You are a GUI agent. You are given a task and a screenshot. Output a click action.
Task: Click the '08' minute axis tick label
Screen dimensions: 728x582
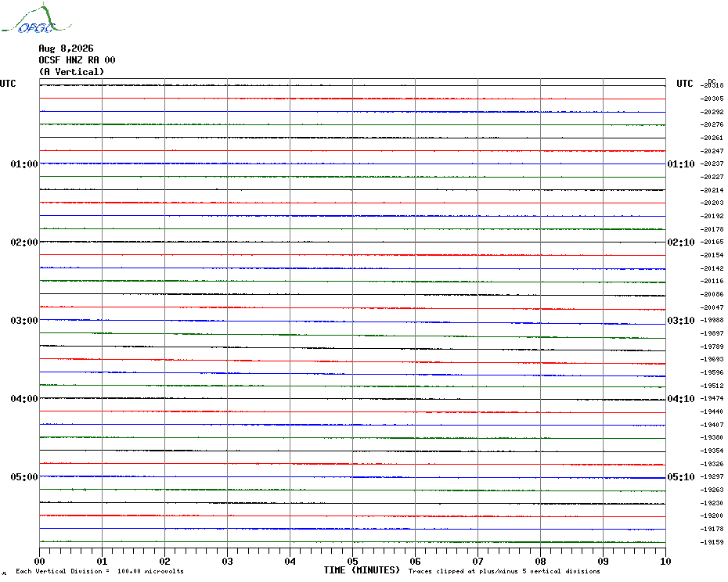tap(540, 561)
